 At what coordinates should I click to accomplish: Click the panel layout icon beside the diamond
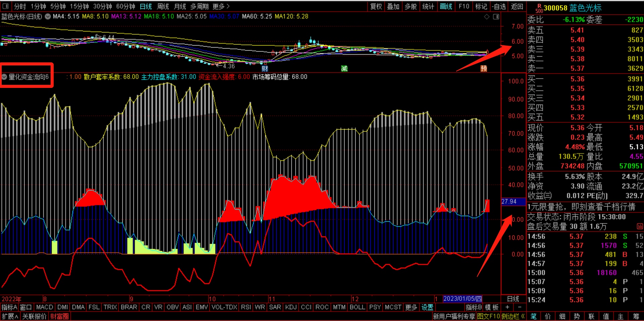496,16
